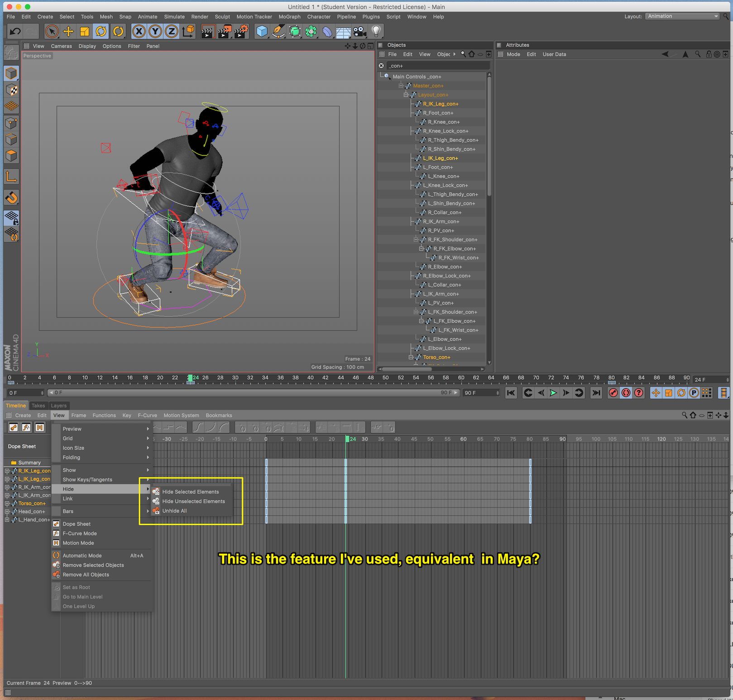The height and width of the screenshot is (700, 733).
Task: Toggle Scale keyframe recording
Action: [x=668, y=393]
